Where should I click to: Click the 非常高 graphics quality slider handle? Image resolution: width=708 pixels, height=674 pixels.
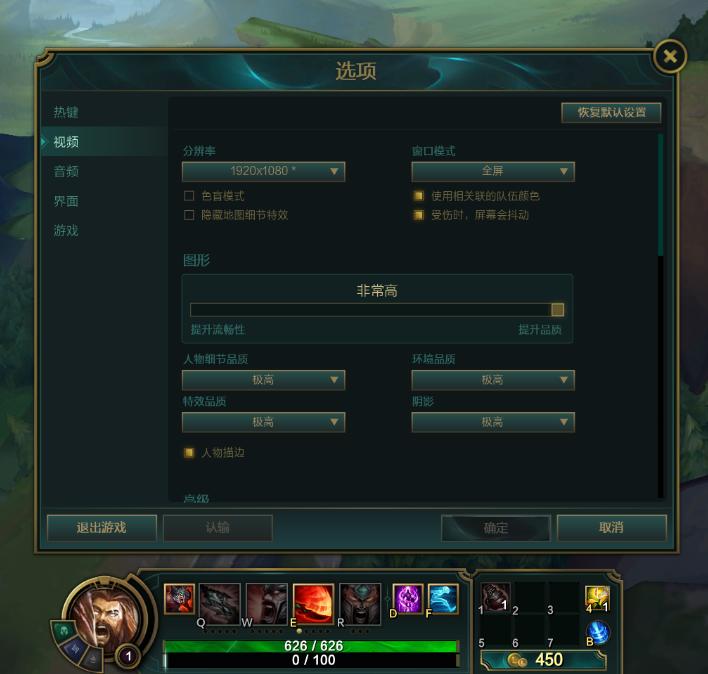557,310
